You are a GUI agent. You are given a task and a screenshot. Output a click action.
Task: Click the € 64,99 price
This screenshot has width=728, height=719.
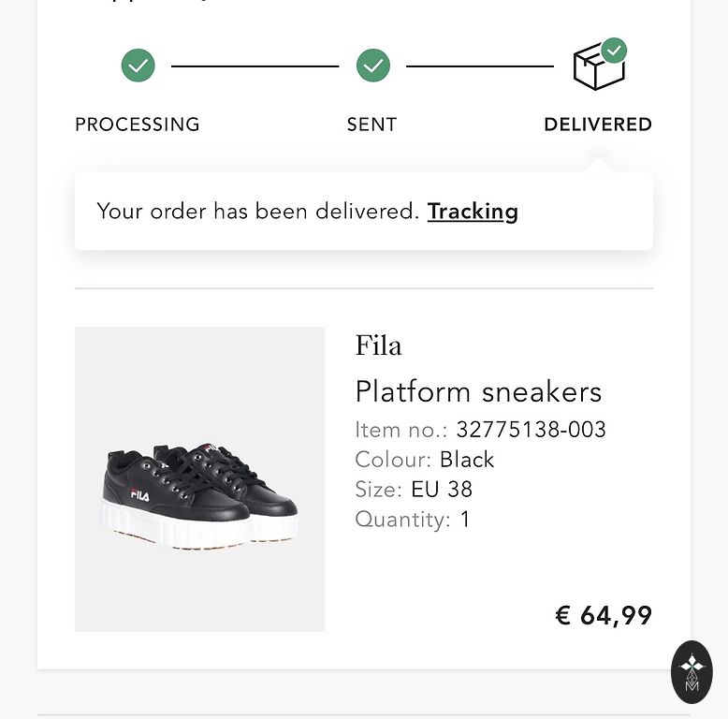(x=604, y=615)
